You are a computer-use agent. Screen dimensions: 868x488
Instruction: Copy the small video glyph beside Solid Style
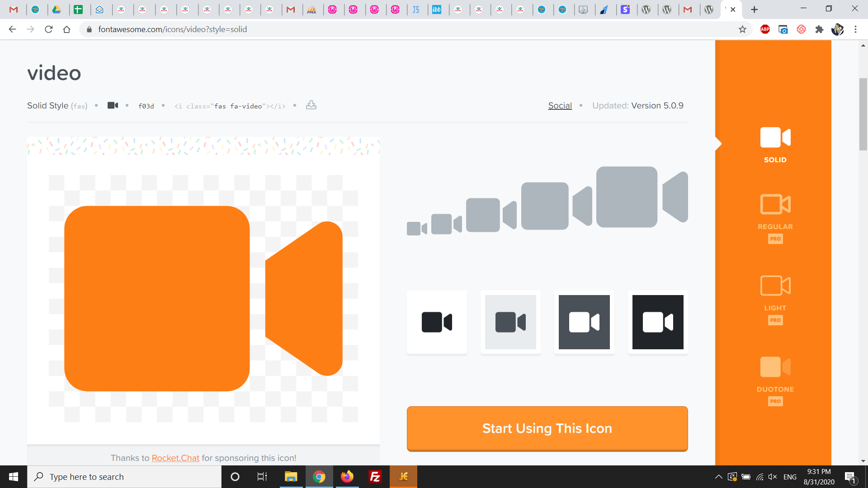113,105
